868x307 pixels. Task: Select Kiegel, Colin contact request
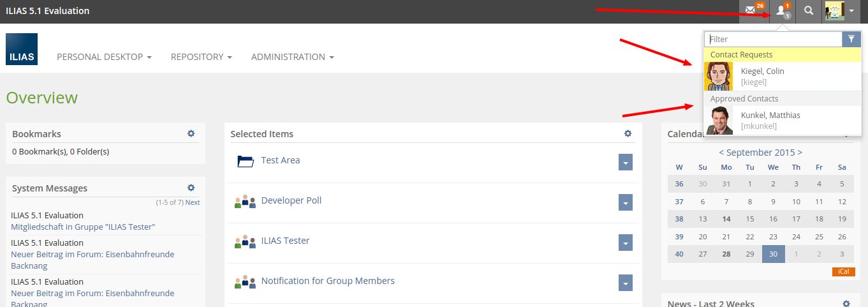762,76
